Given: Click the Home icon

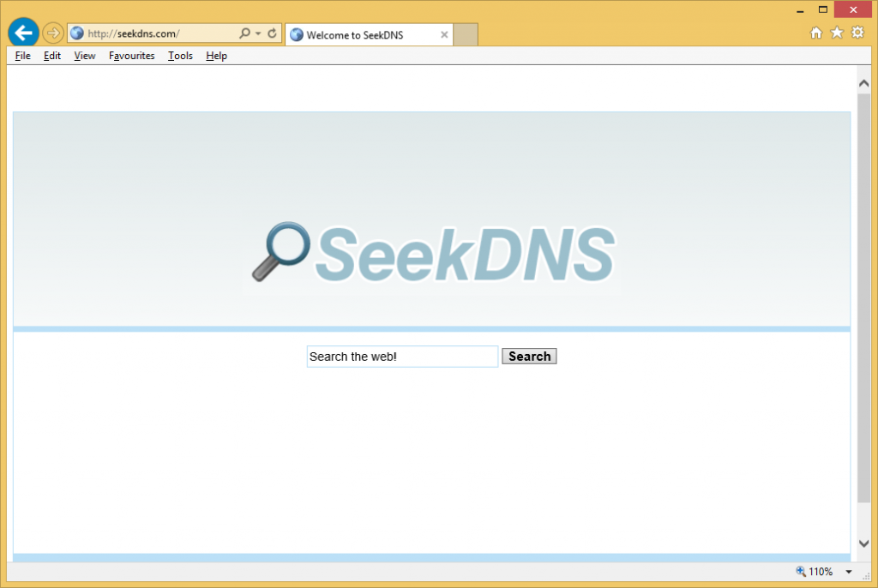Looking at the screenshot, I should 816,33.
